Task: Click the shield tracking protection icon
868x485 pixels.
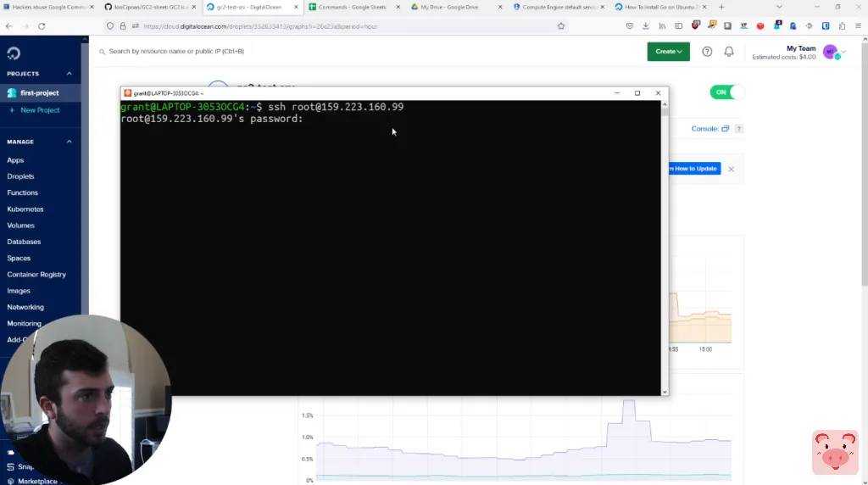Action: (x=110, y=26)
